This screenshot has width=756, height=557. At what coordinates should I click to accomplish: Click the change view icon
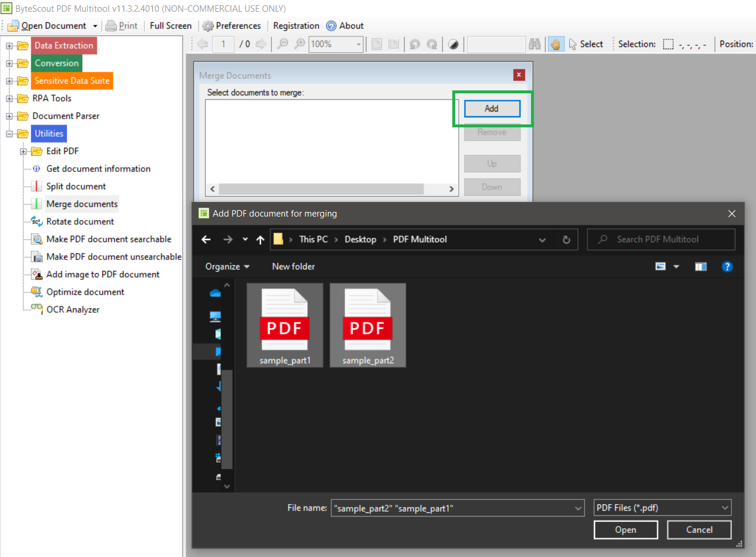coord(661,266)
